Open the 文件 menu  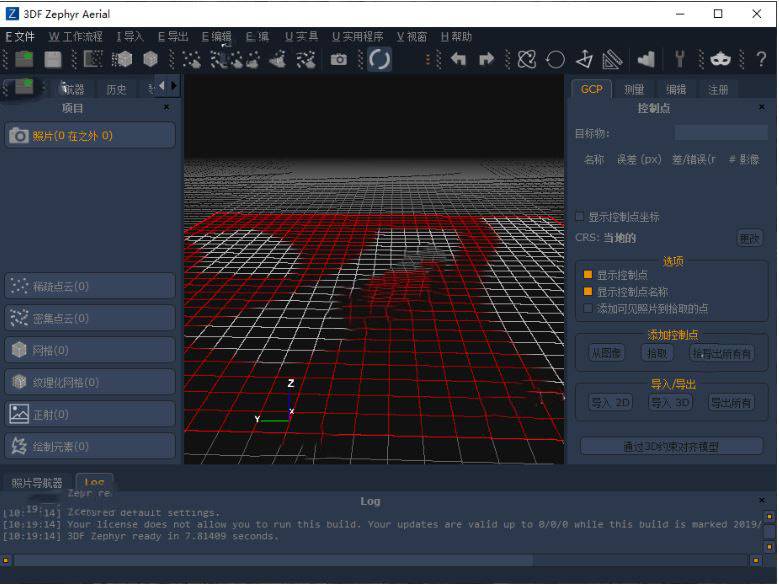click(20, 36)
